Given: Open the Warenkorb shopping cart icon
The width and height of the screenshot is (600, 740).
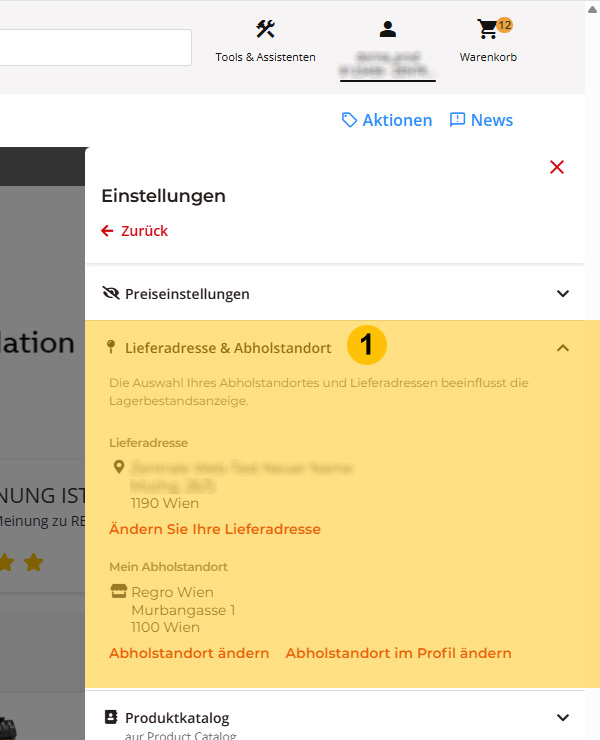Looking at the screenshot, I should point(487,29).
